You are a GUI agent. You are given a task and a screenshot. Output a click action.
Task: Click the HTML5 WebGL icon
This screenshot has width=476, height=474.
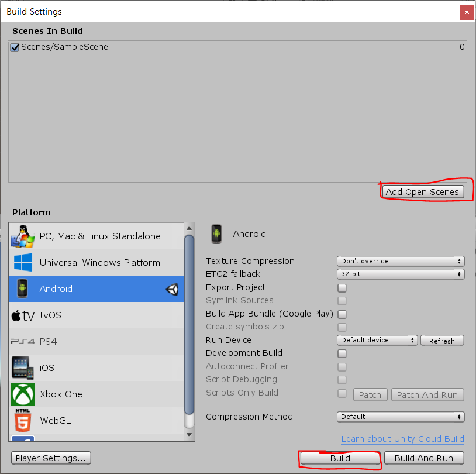tap(23, 421)
